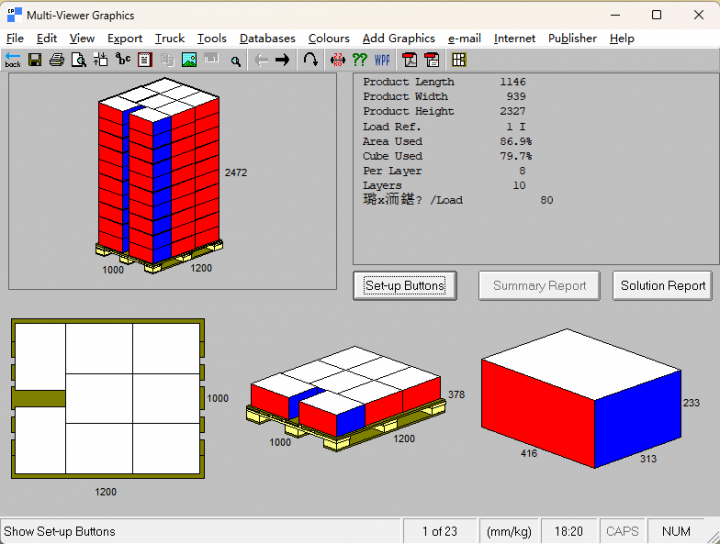The width and height of the screenshot is (720, 544).
Task: Click the curved rotate arrow icon
Action: (311, 60)
